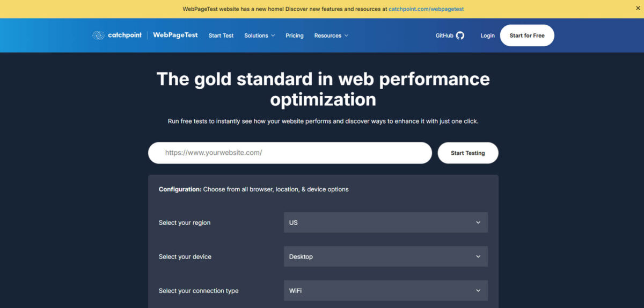
Task: Click the 'Select your connection type' label
Action: [x=199, y=291]
